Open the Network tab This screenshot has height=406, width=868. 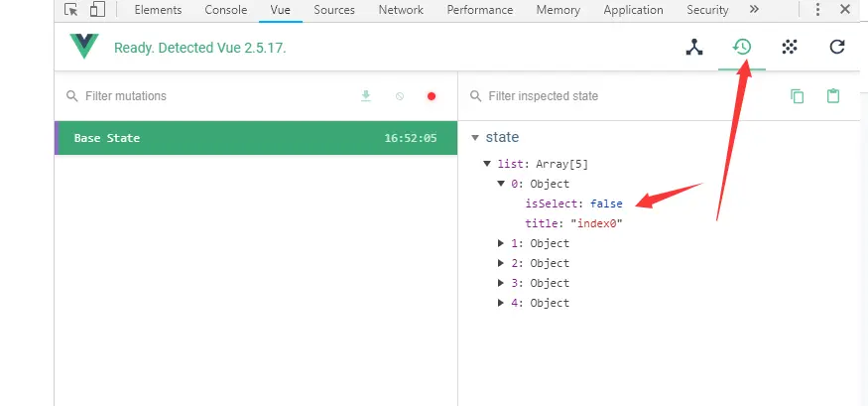[x=401, y=10]
